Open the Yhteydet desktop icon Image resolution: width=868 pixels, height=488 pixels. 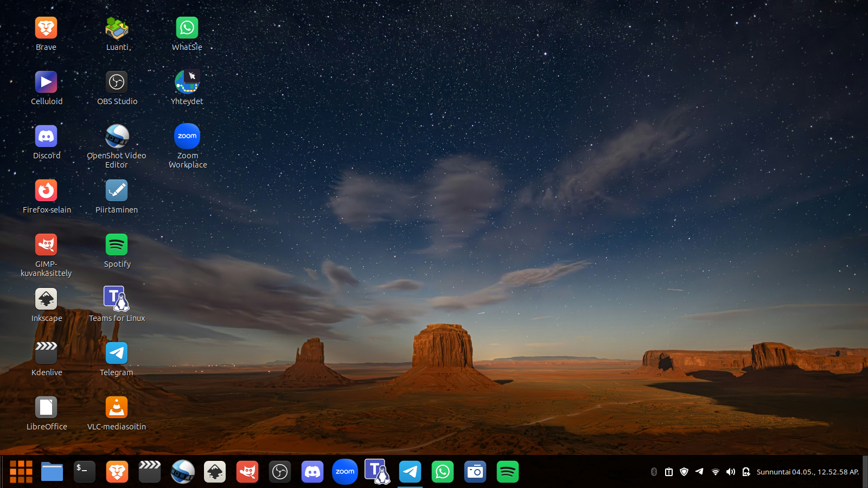coord(187,82)
